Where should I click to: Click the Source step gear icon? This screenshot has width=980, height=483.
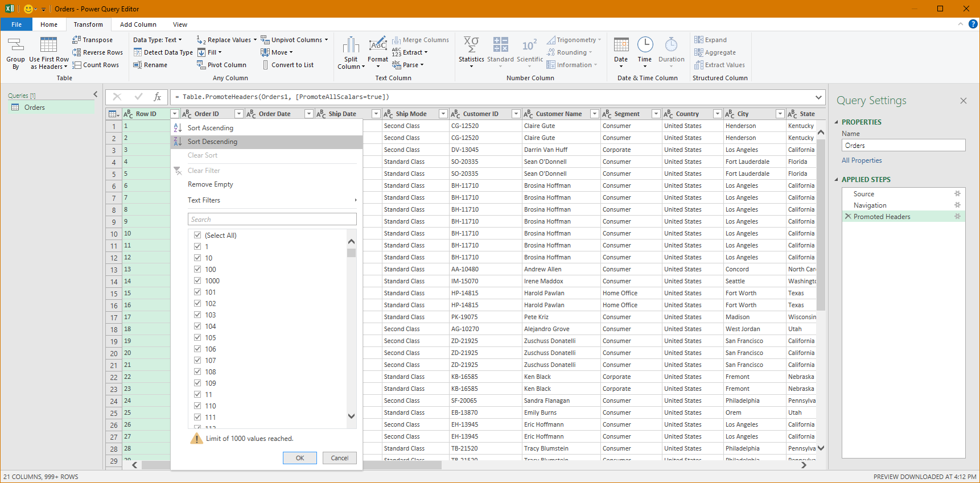tap(957, 194)
